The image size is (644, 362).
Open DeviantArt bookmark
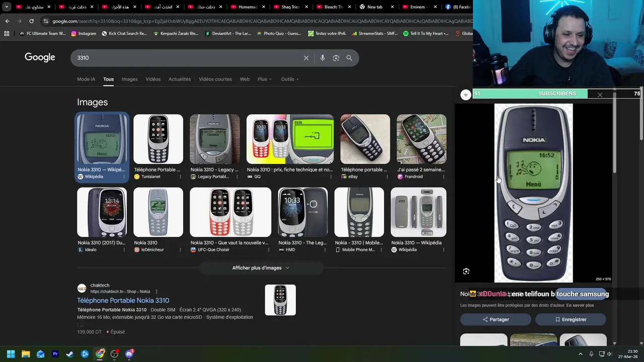point(228,34)
